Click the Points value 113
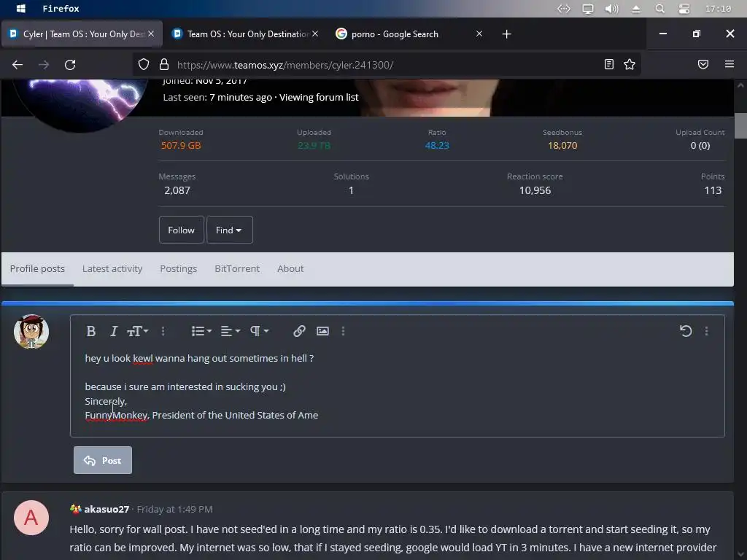The image size is (747, 560). [x=713, y=190]
